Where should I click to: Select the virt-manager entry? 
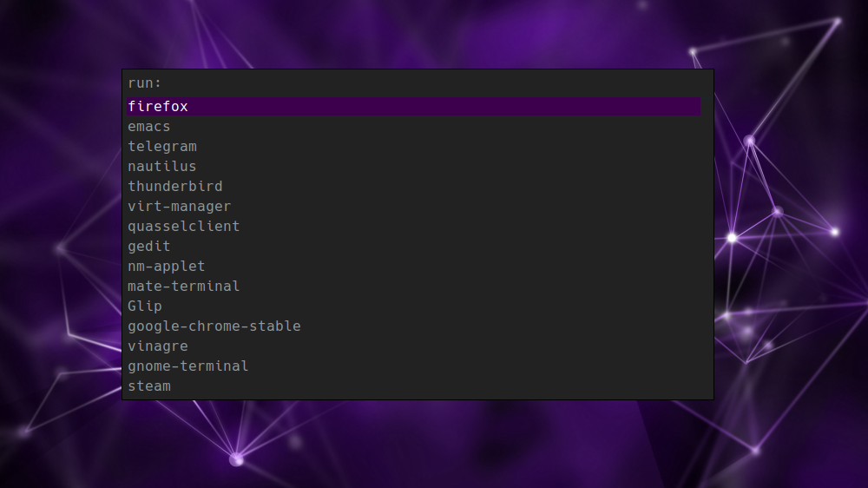tap(180, 207)
